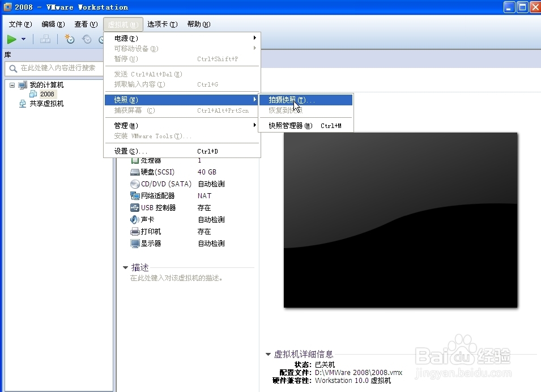The width and height of the screenshot is (541, 392).
Task: Click the green power-on play button
Action: 12,39
